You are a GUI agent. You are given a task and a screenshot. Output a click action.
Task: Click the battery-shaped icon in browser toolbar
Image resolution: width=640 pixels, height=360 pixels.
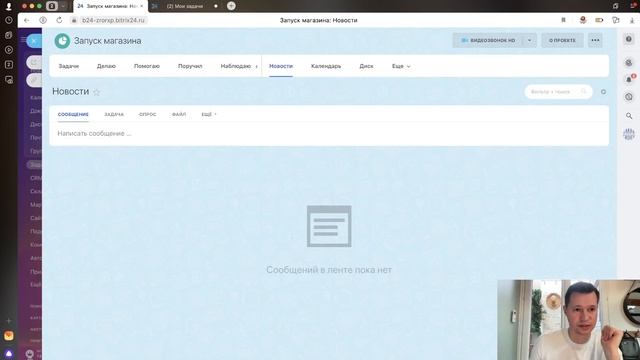click(599, 20)
